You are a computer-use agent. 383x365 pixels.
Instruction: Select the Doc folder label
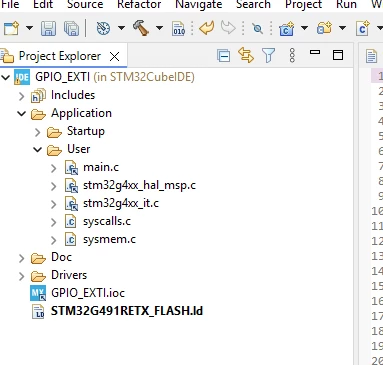click(x=61, y=257)
